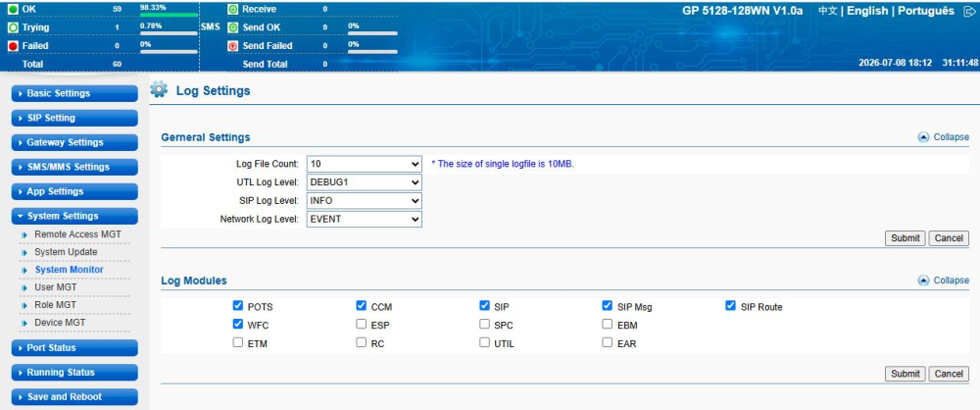Open the Device MGT page
The width and height of the screenshot is (980, 410).
(x=60, y=323)
